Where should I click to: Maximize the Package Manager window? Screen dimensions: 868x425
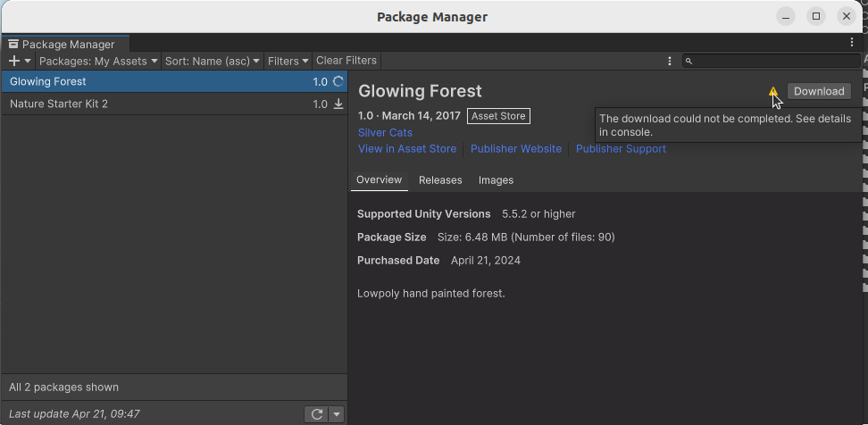[x=816, y=17]
